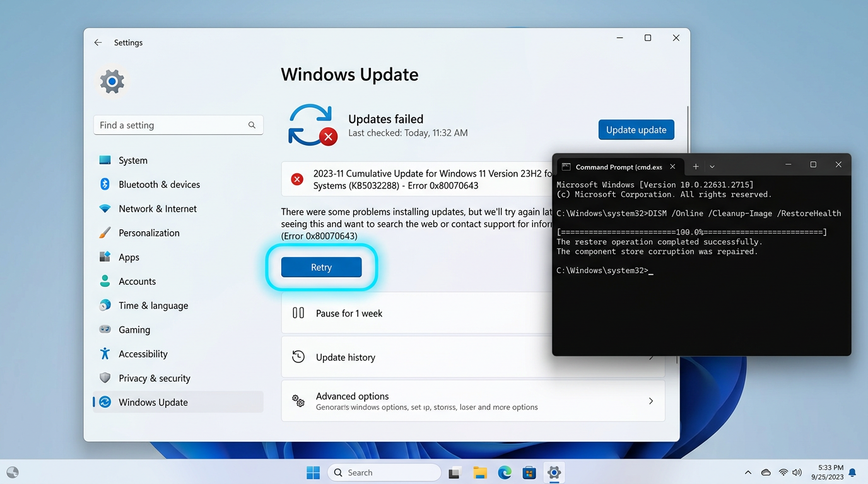Open Task View from the taskbar
Viewport: 868px width, 484px height.
pyautogui.click(x=454, y=473)
